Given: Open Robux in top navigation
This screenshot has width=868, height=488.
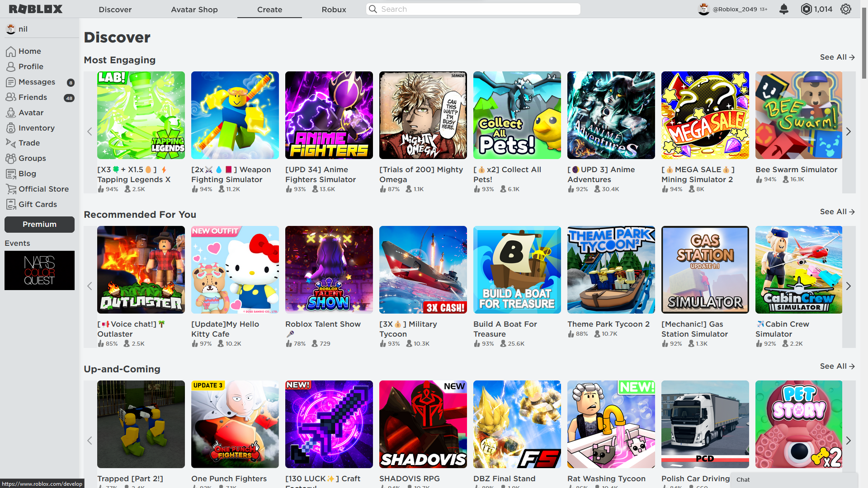Looking at the screenshot, I should click(x=334, y=9).
